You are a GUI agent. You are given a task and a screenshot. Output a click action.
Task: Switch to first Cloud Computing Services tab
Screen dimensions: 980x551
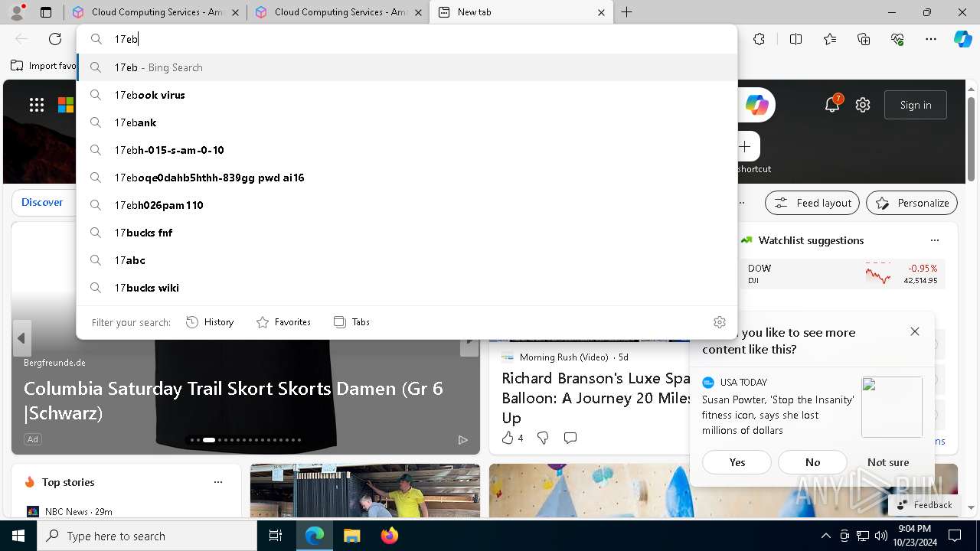click(154, 12)
